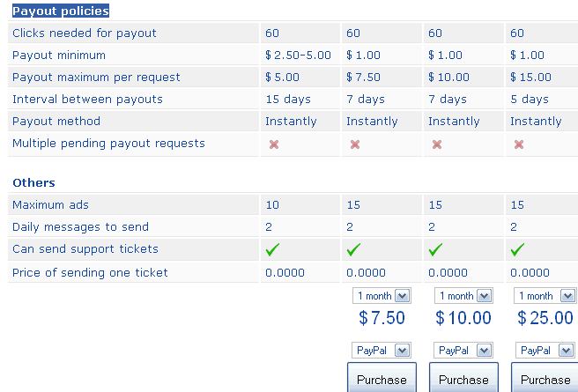This screenshot has width=578, height=392.
Task: Open the 1 month dropdown above $7.50
Action: tap(382, 296)
